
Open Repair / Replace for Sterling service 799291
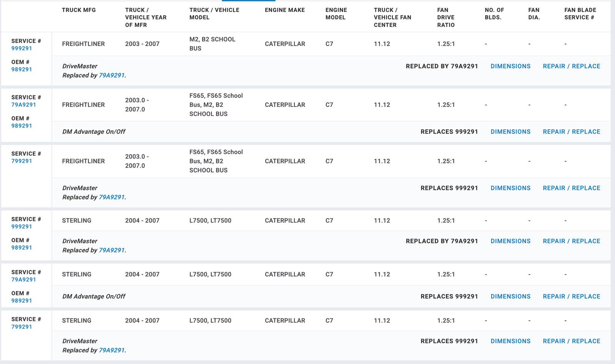pos(571,341)
